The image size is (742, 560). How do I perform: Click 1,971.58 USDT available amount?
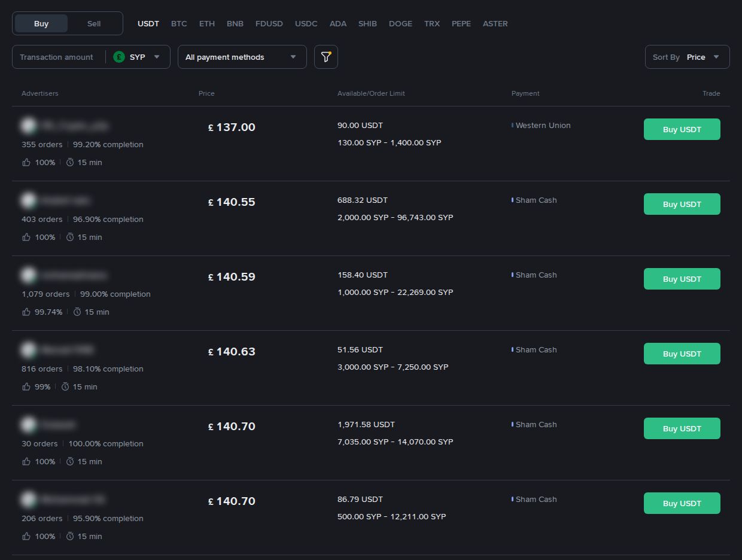pos(366,424)
